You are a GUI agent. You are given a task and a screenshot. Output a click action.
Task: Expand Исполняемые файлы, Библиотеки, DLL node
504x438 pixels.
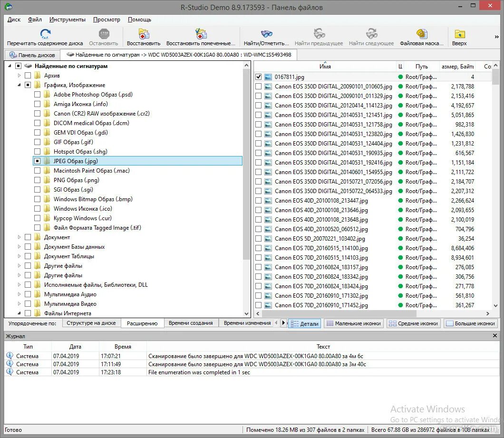pyautogui.click(x=19, y=285)
